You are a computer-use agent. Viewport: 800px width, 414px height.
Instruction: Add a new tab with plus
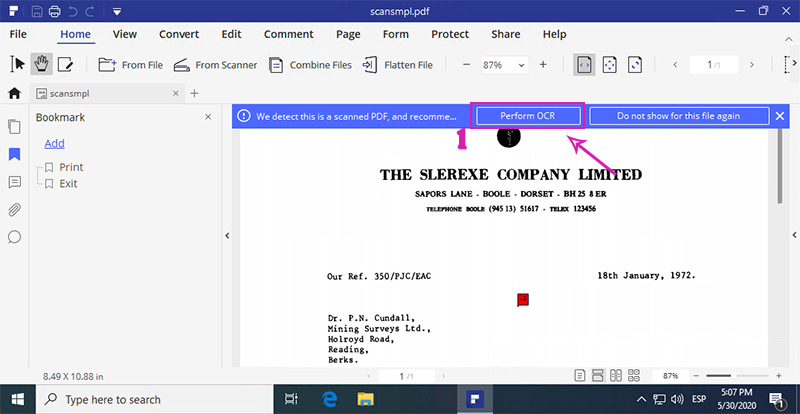click(x=194, y=93)
